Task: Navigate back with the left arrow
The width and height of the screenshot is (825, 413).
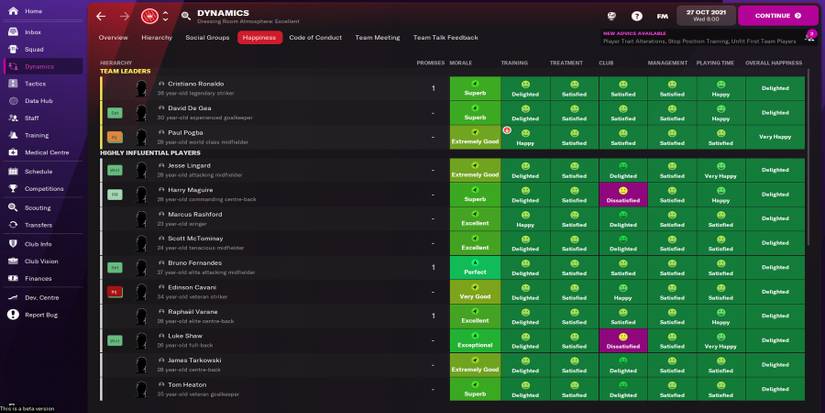Action: click(101, 16)
